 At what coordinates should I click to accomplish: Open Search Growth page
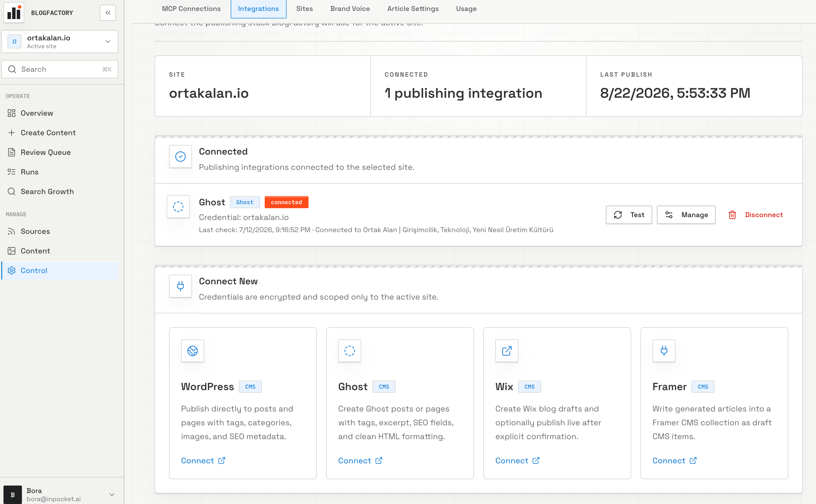60,191
